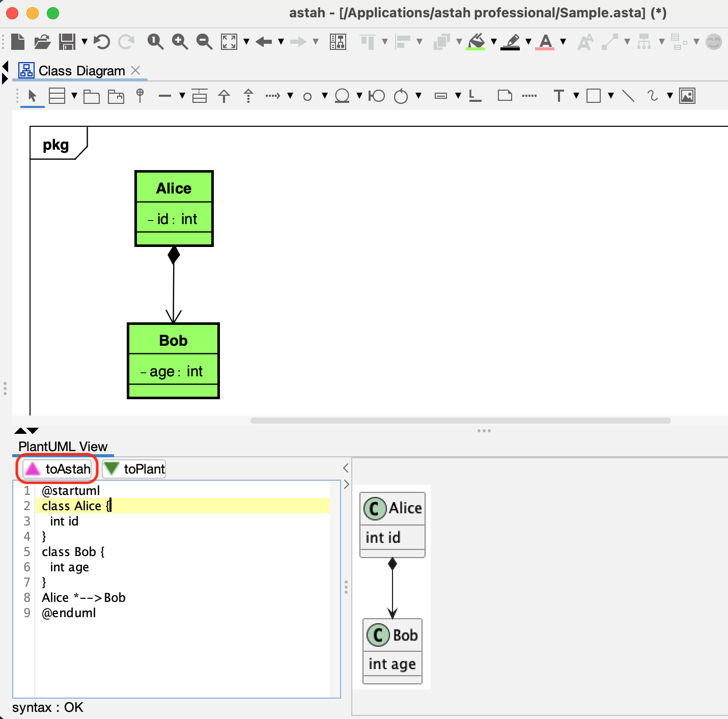Select the Subsystem tool
The image size is (728, 719).
[116, 96]
